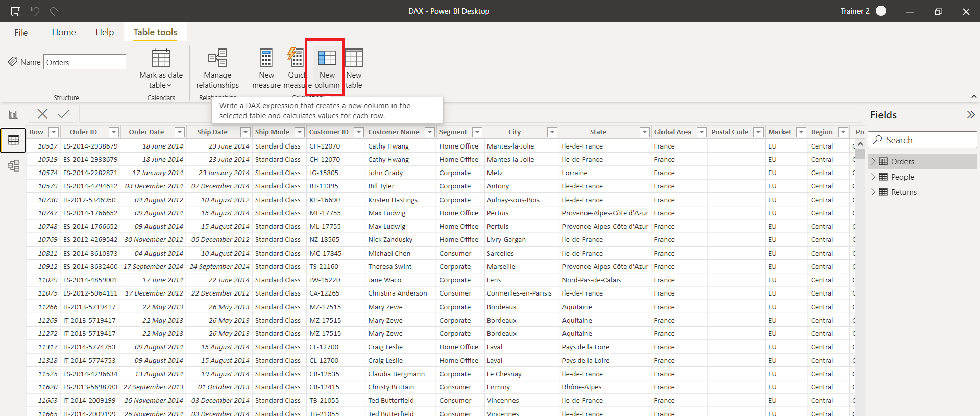
Task: Add a New column
Action: 327,69
